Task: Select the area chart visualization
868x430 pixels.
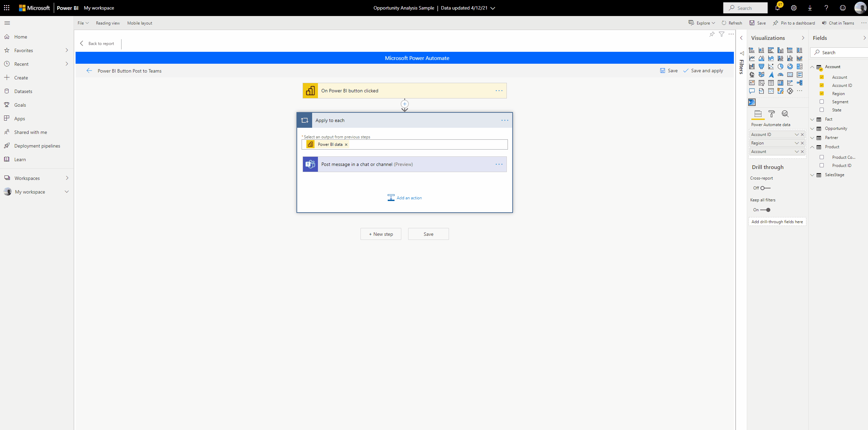Action: (761, 58)
